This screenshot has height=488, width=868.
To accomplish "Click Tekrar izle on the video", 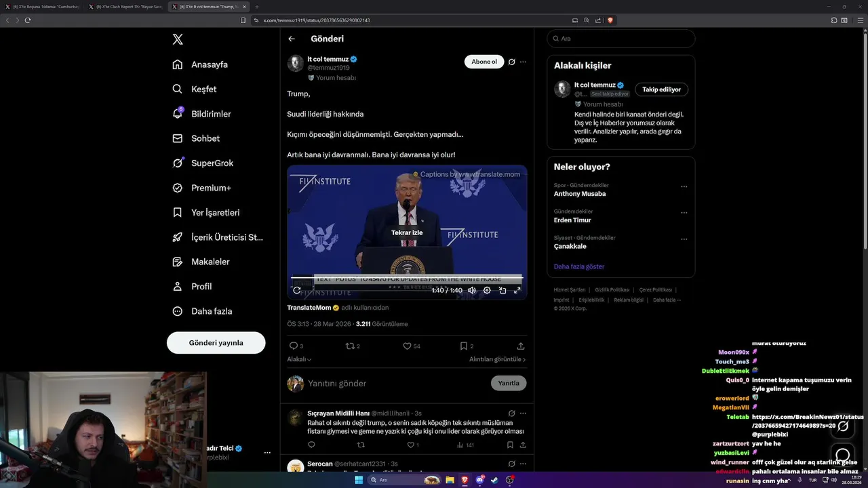I will coord(407,232).
